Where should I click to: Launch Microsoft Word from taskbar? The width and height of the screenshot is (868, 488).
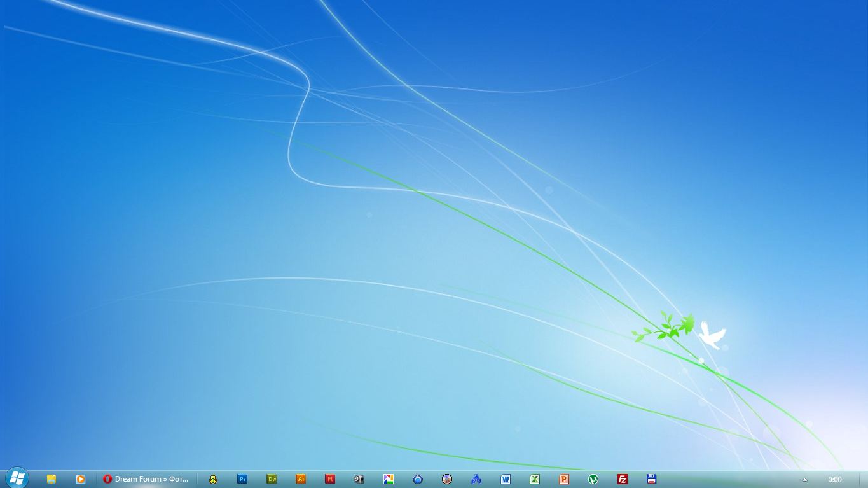point(506,479)
